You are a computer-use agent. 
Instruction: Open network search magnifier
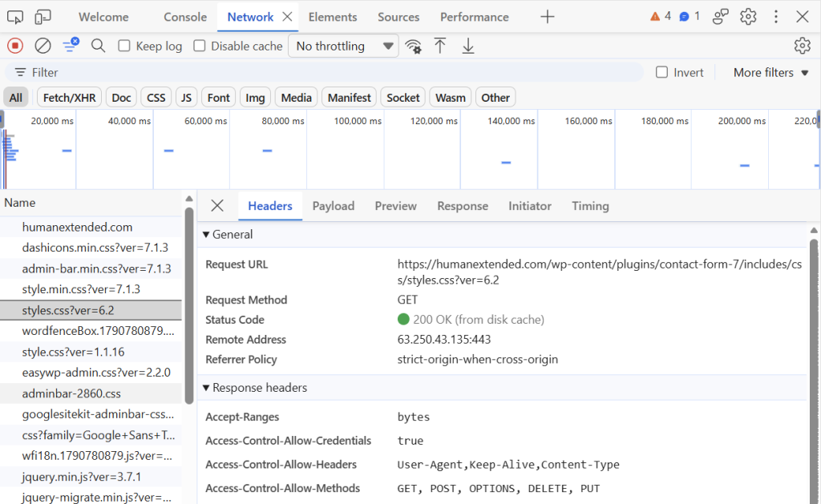[x=98, y=46]
